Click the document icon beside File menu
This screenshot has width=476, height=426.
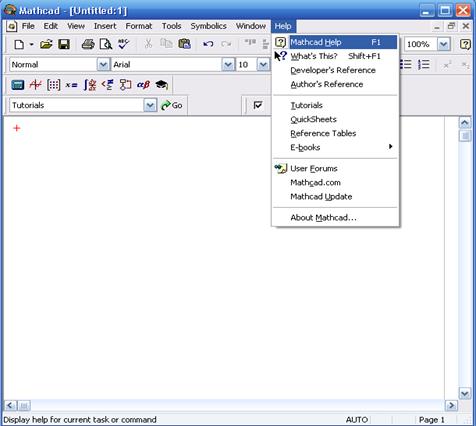[11, 26]
